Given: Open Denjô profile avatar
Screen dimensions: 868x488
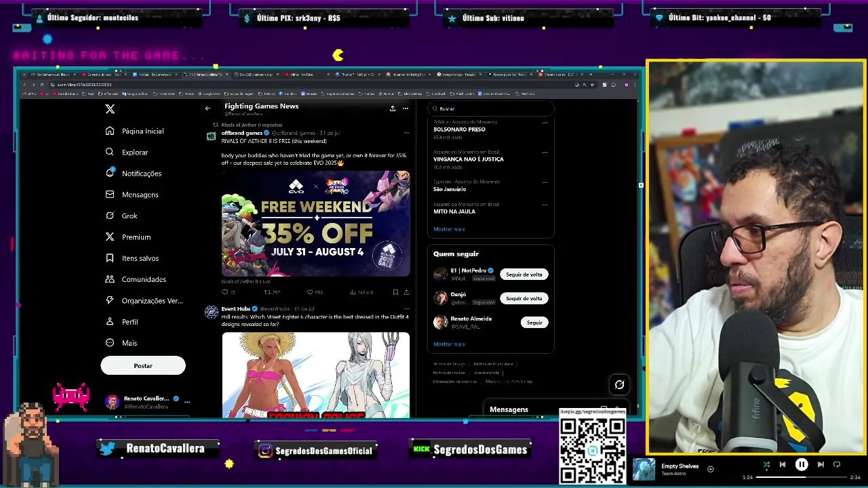Looking at the screenshot, I should point(441,298).
